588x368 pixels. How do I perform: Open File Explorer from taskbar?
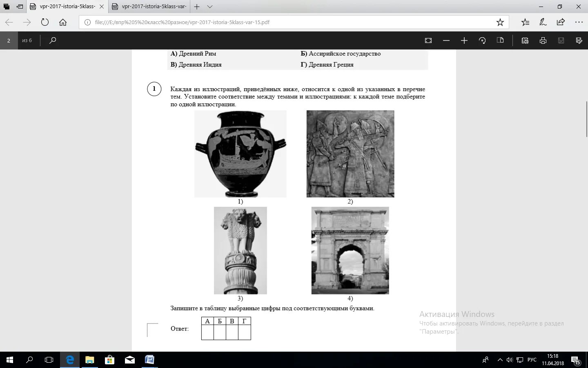pos(89,360)
